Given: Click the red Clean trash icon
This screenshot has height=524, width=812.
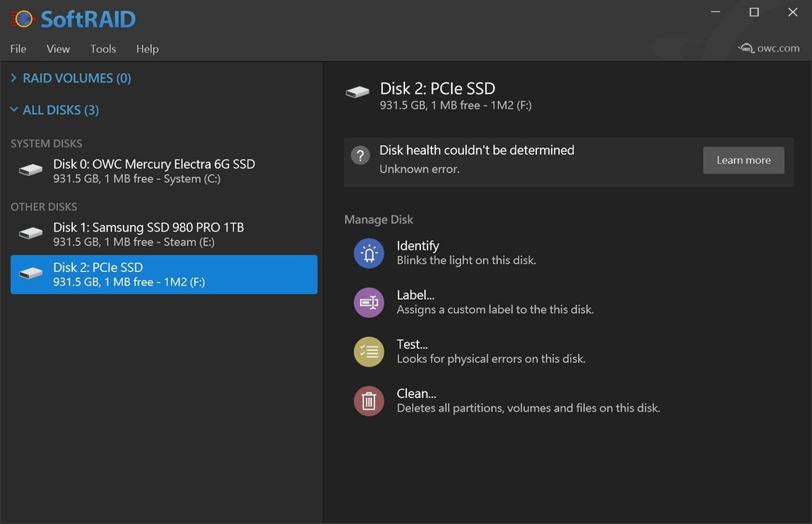Looking at the screenshot, I should (x=369, y=401).
